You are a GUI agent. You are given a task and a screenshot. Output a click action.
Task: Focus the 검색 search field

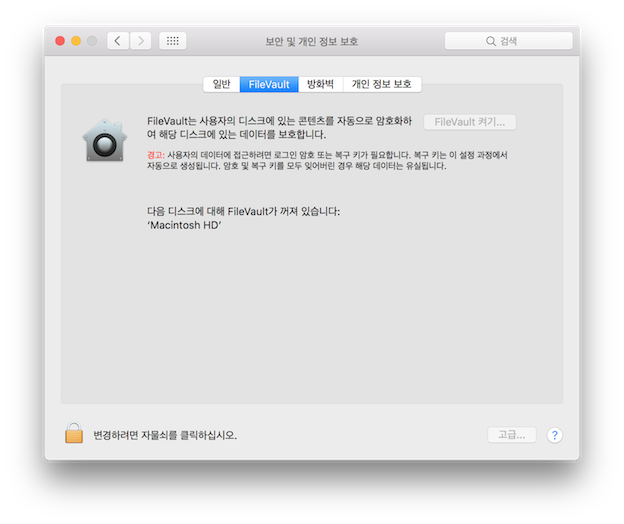(x=509, y=41)
